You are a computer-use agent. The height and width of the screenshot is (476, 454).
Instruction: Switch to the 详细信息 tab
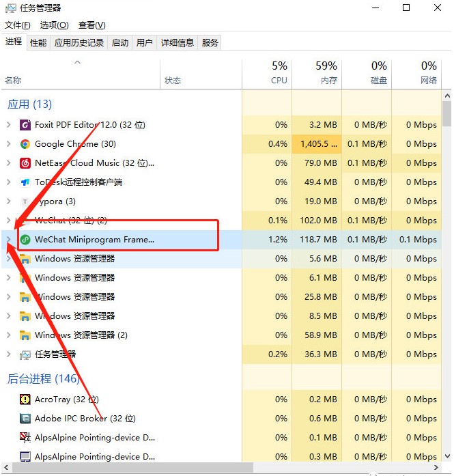click(178, 43)
